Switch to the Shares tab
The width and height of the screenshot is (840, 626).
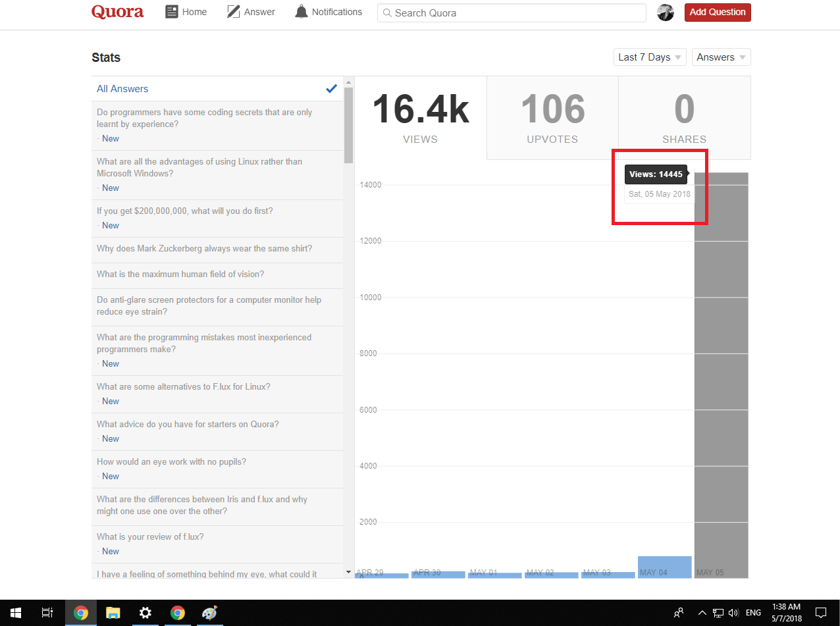point(684,117)
